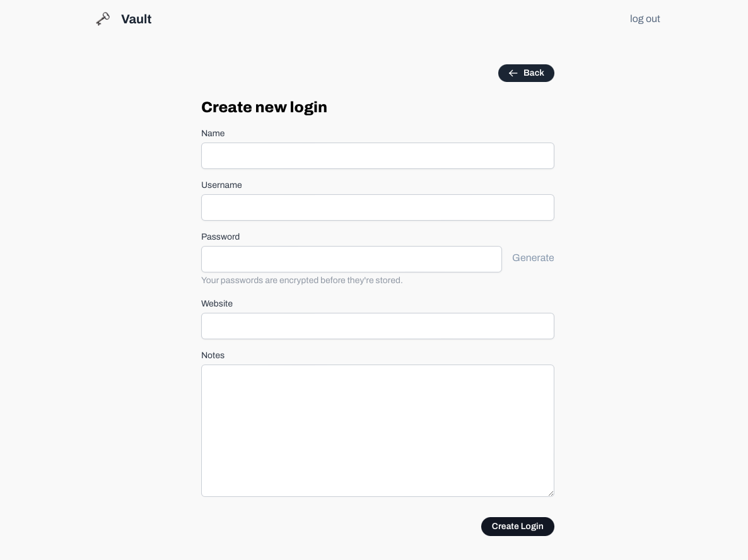This screenshot has width=748, height=560.
Task: Click the "Create new login" heading
Action: (264, 107)
